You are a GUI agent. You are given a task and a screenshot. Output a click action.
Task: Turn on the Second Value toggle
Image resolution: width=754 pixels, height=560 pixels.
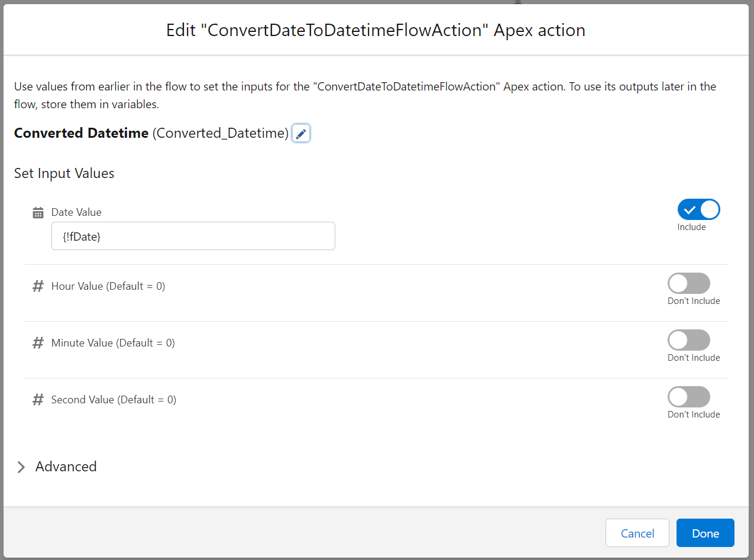[688, 396]
